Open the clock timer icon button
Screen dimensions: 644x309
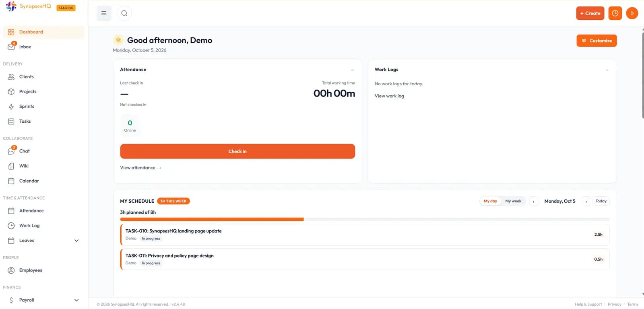(615, 13)
